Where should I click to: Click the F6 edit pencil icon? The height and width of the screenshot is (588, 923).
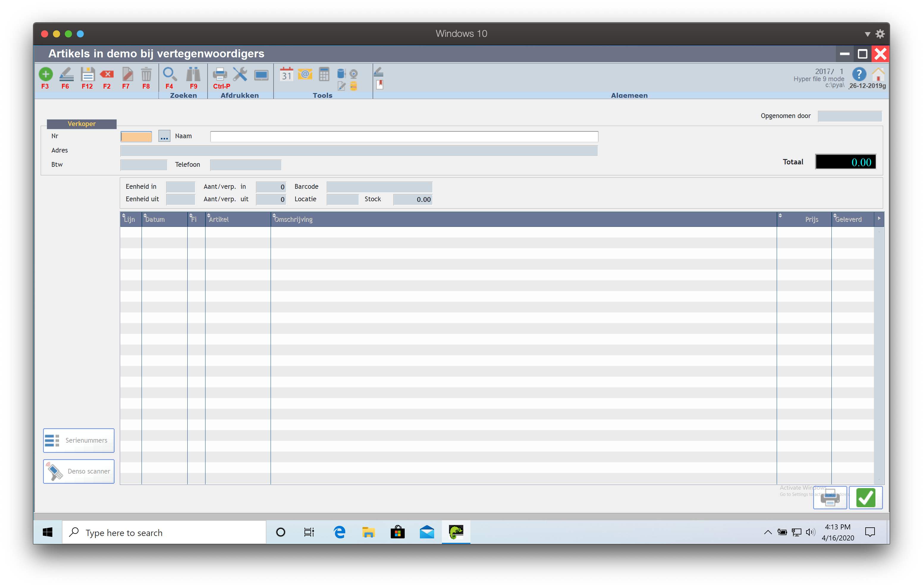(x=66, y=74)
